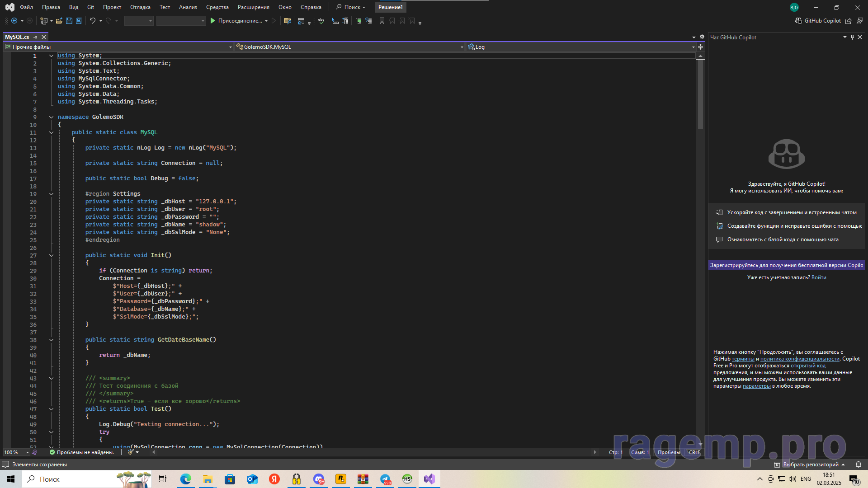Collapse the Settings region at line 19
The width and height of the screenshot is (868, 488).
coord(51,194)
